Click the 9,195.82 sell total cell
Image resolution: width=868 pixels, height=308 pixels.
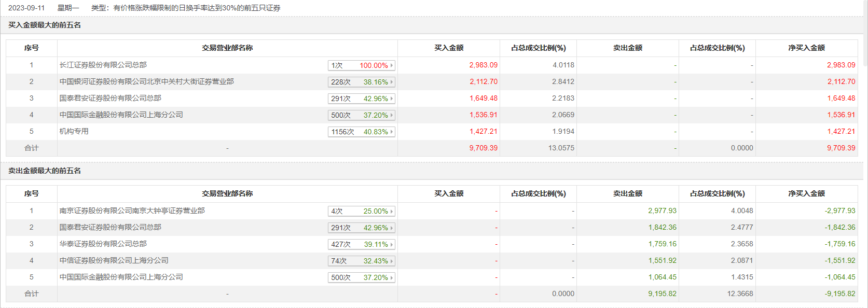[662, 293]
